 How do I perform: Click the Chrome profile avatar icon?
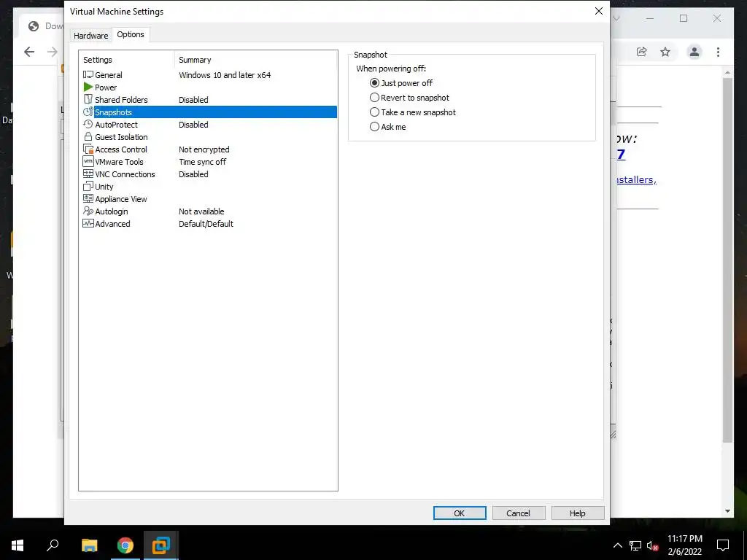tap(694, 52)
